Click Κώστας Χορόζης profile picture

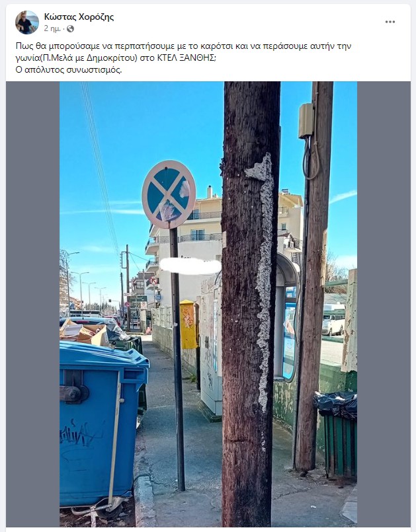[x=27, y=22]
